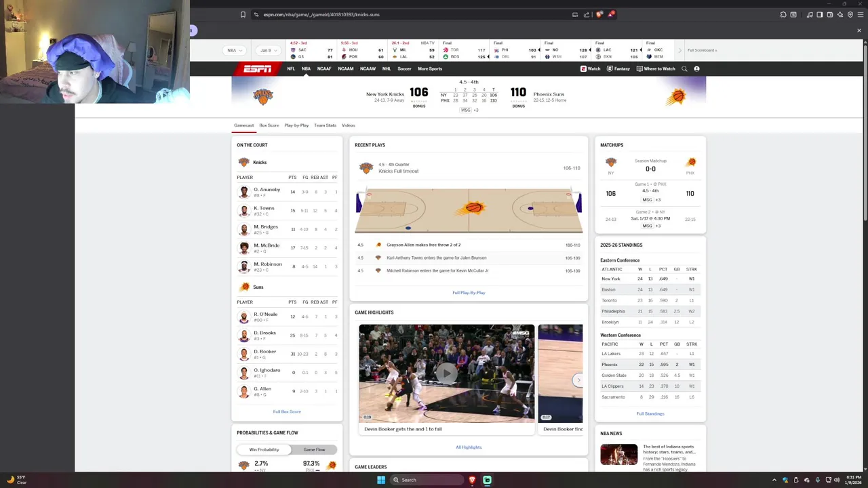Viewport: 868px width, 488px height.
Task: Open the NBA league dropdown in scoreboard strip
Action: pos(233,50)
